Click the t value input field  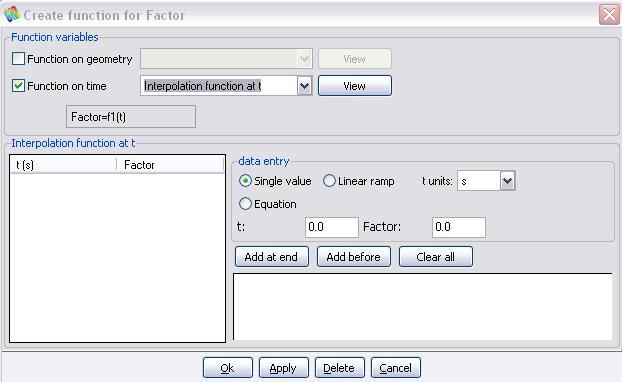[332, 227]
